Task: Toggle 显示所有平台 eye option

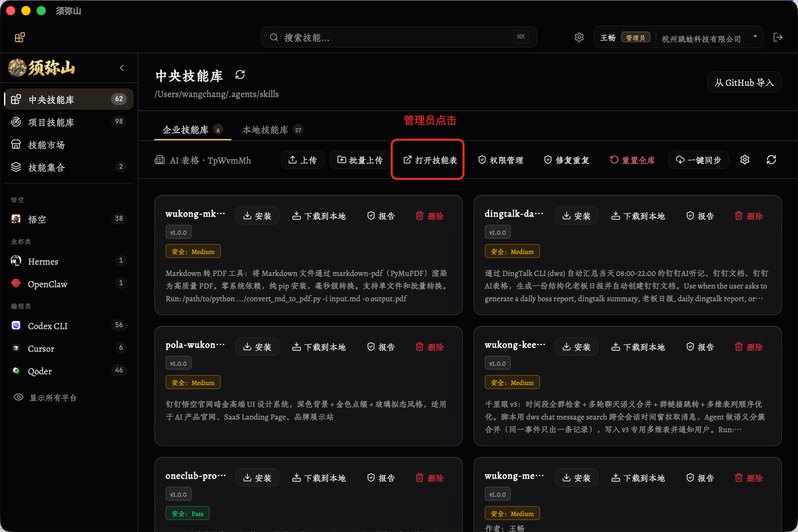Action: click(45, 398)
